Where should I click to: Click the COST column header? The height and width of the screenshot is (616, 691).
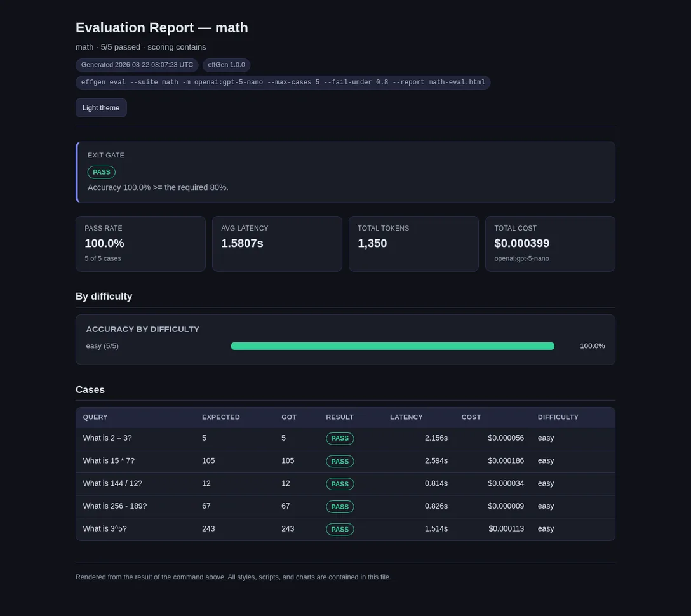tap(471, 417)
